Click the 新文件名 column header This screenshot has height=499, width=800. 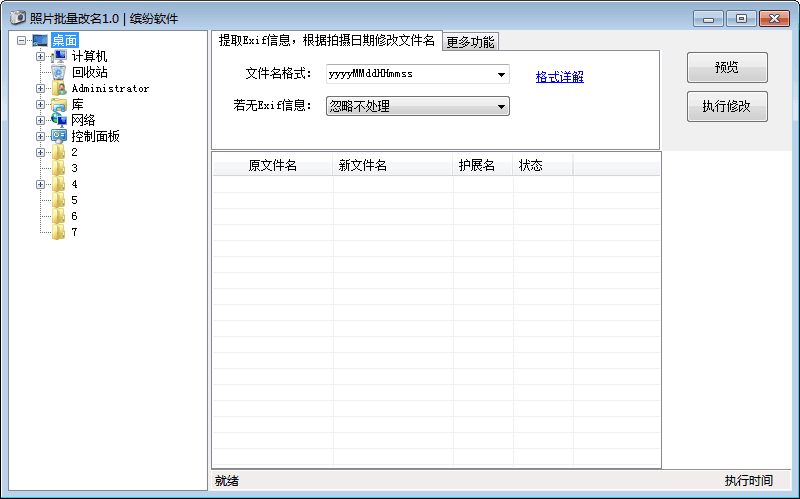[x=362, y=165]
